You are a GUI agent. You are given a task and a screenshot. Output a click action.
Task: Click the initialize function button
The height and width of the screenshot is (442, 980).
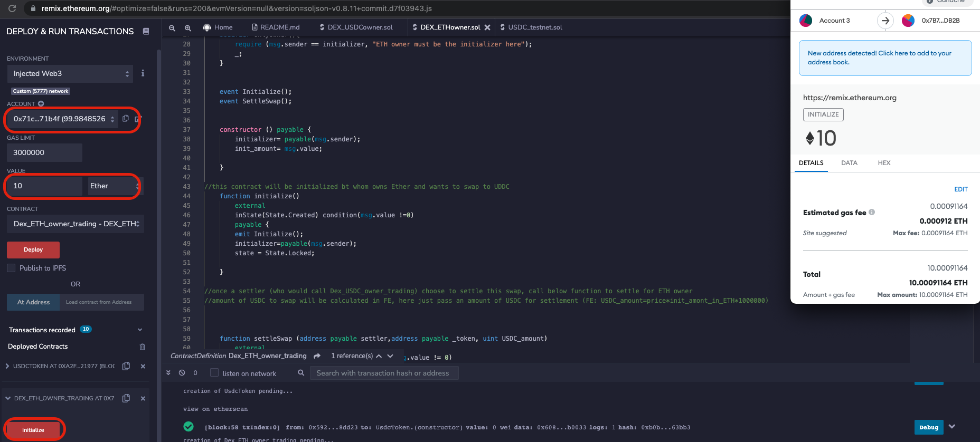(33, 430)
